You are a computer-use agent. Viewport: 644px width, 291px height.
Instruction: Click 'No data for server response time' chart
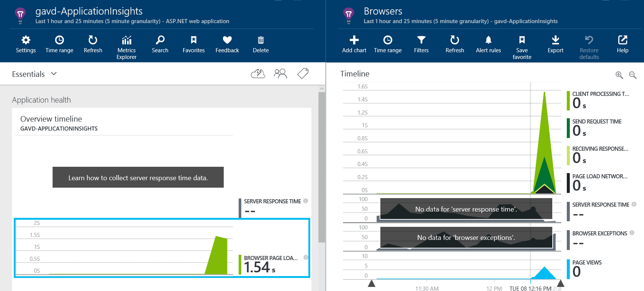tap(466, 209)
